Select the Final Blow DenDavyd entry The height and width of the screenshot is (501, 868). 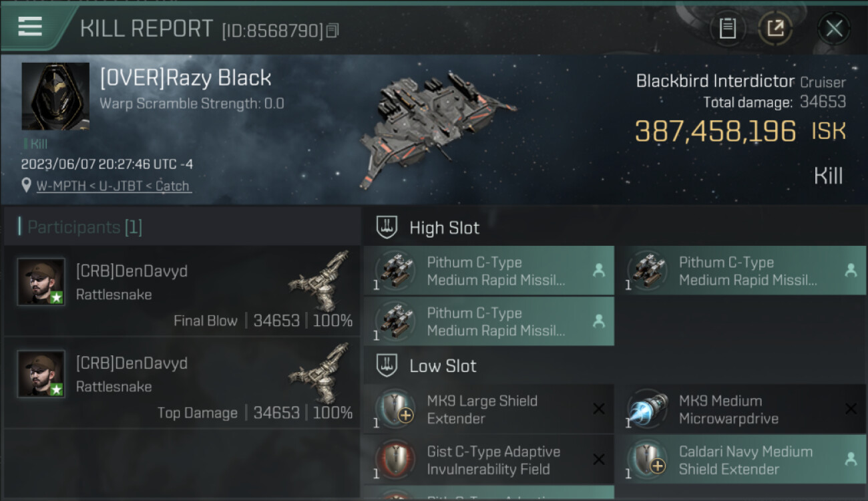tap(182, 291)
